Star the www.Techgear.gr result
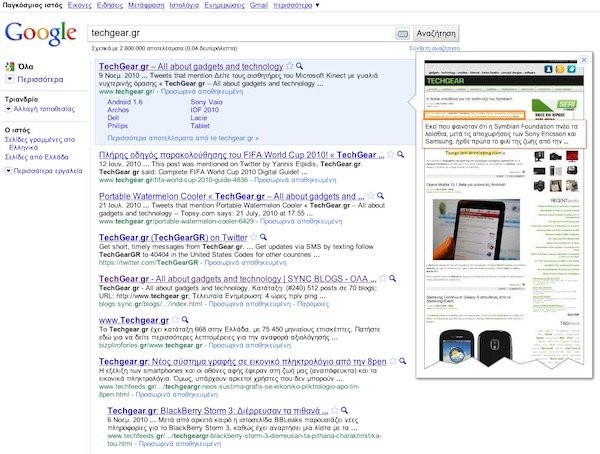This screenshot has width=600, height=454. point(175,320)
